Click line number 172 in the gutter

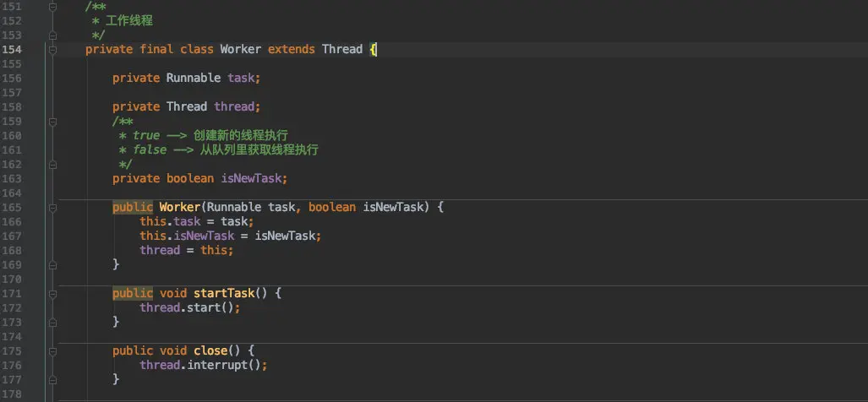12,307
